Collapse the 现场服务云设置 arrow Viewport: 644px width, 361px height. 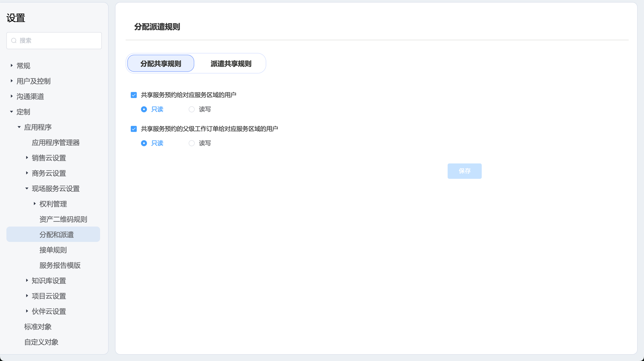pos(27,188)
